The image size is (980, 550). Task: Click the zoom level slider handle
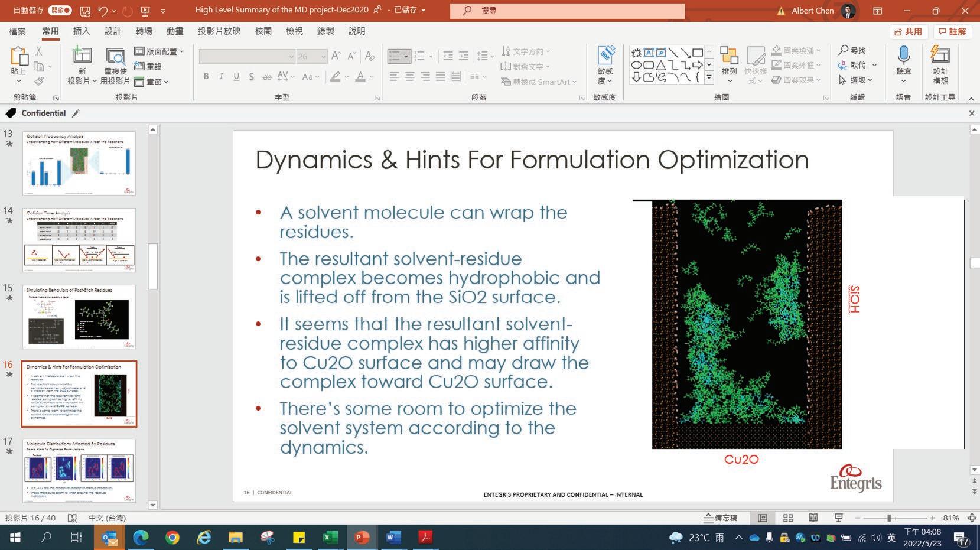click(x=889, y=518)
